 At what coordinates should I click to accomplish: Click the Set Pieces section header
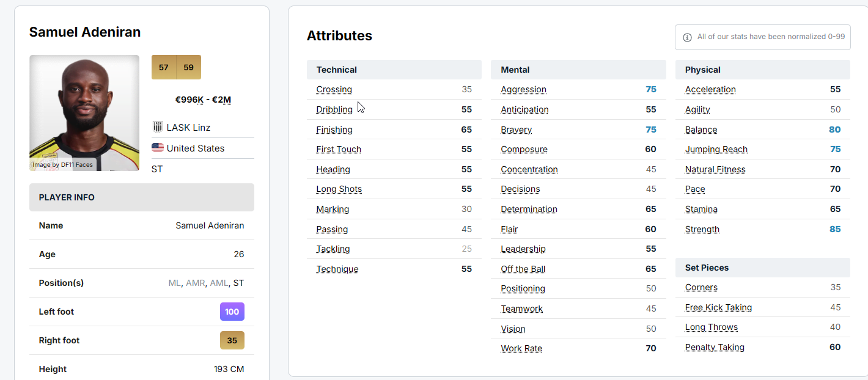pos(707,268)
